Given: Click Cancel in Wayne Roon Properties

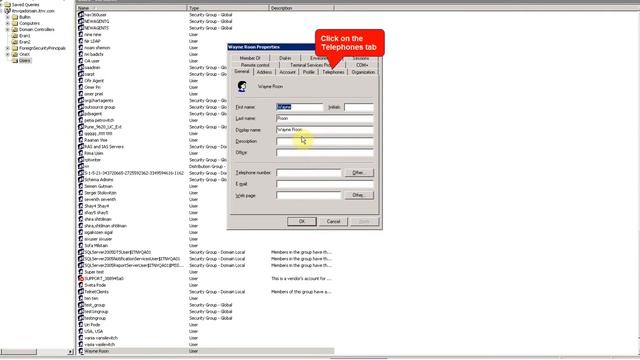Looking at the screenshot, I should (x=333, y=221).
